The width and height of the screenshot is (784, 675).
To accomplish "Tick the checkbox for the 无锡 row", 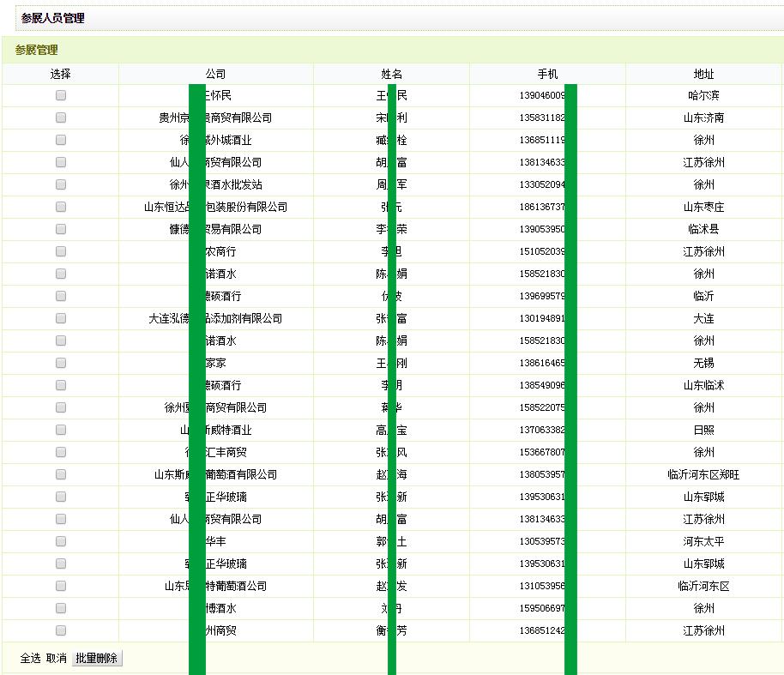I will point(61,363).
